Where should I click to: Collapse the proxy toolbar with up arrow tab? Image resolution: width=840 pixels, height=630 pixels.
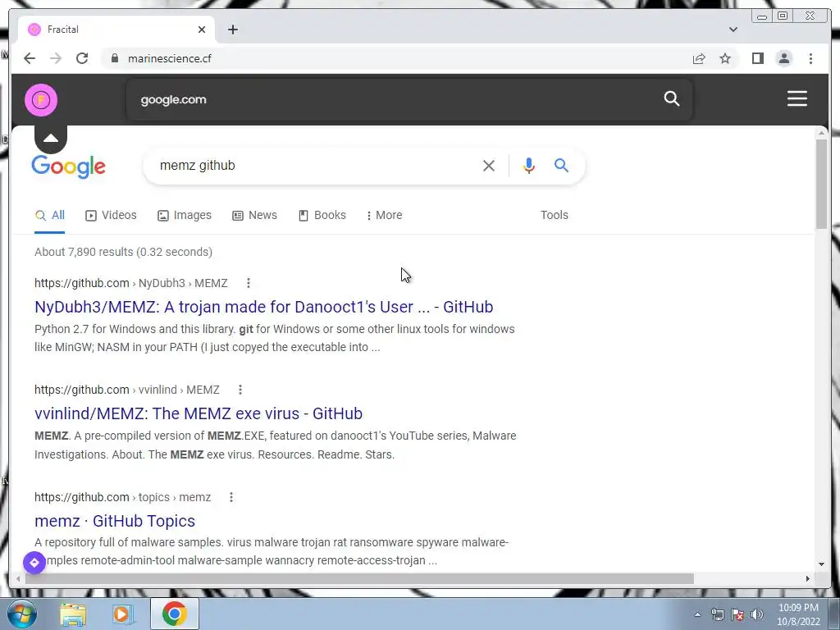51,139
